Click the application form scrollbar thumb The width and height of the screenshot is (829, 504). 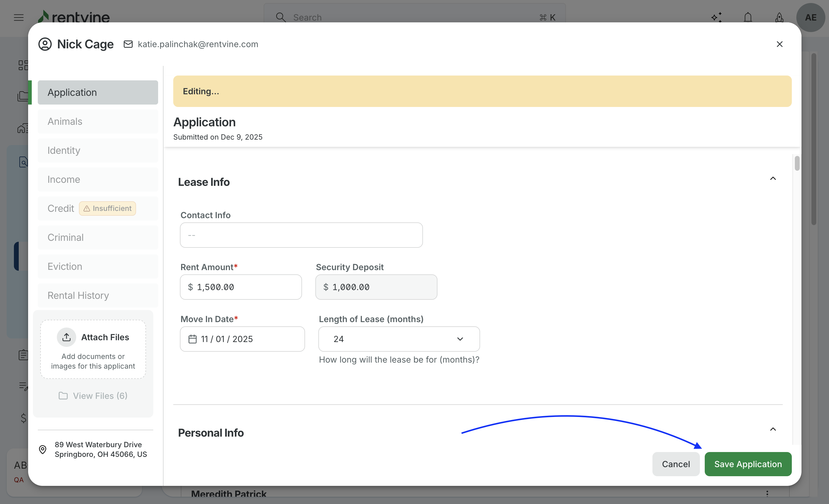[x=797, y=163]
